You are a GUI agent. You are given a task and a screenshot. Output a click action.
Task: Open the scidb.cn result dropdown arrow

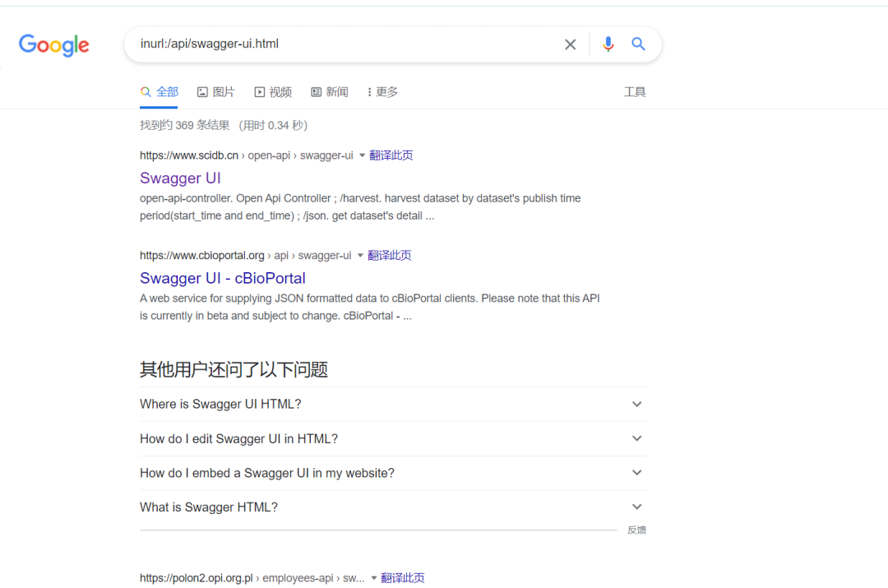(x=362, y=155)
